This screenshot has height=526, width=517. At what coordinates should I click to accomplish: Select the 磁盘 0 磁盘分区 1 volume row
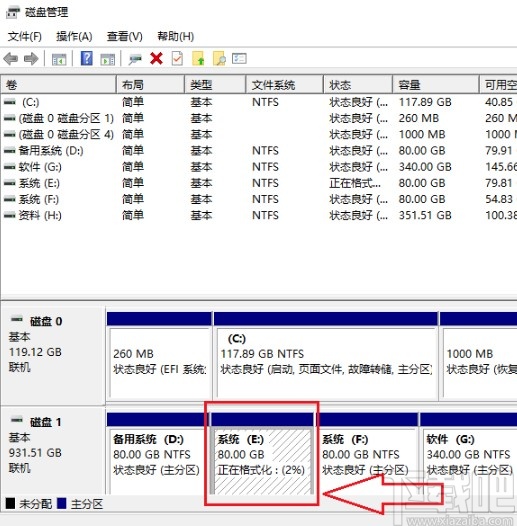point(258,118)
